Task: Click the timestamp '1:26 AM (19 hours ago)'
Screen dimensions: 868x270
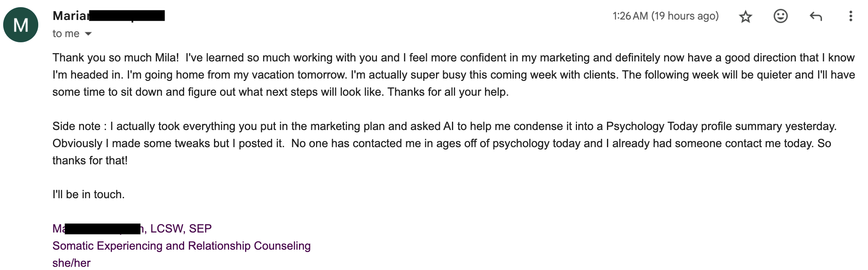Action: click(x=665, y=16)
